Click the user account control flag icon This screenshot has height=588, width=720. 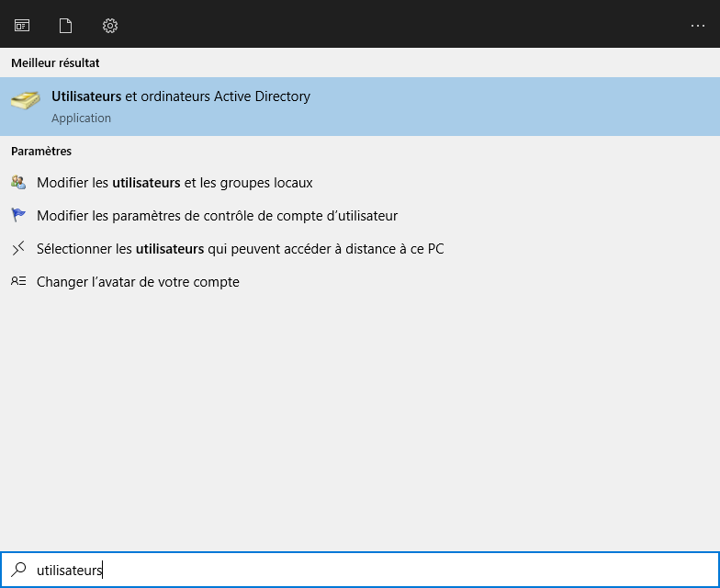pos(18,215)
